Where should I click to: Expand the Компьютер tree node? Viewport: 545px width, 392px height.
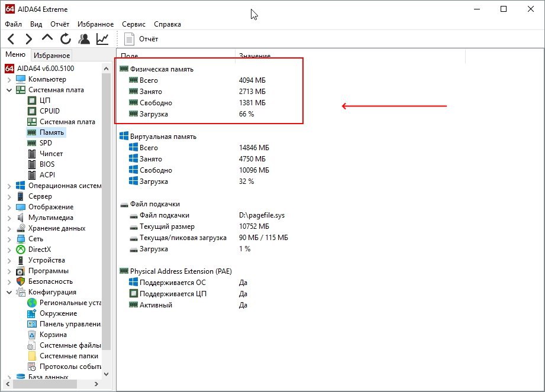[9, 79]
